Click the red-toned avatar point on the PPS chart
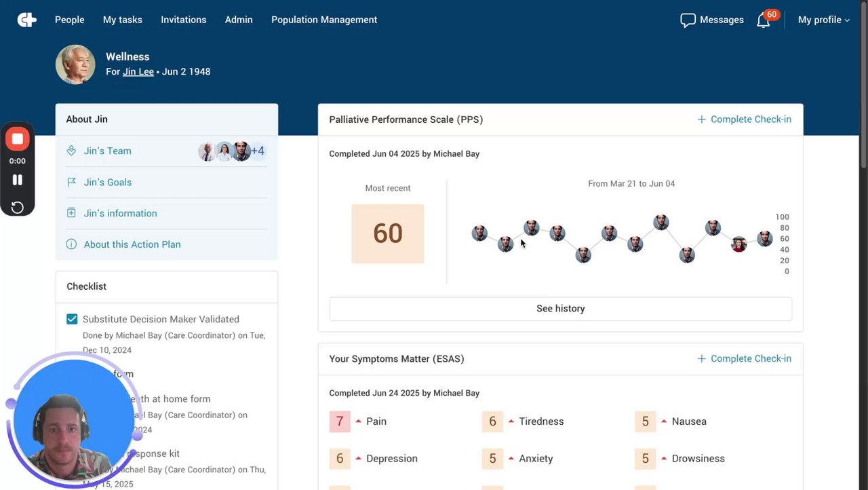The image size is (868, 490). click(738, 244)
